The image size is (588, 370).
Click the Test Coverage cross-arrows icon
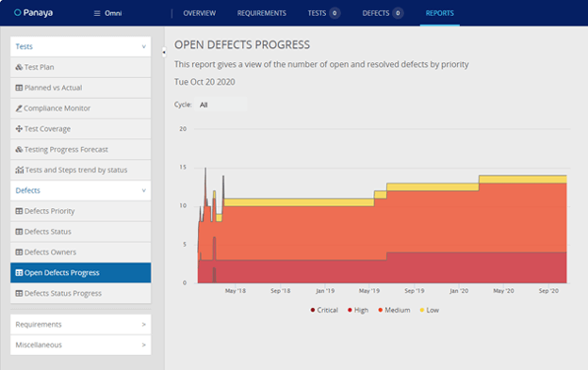coord(19,129)
